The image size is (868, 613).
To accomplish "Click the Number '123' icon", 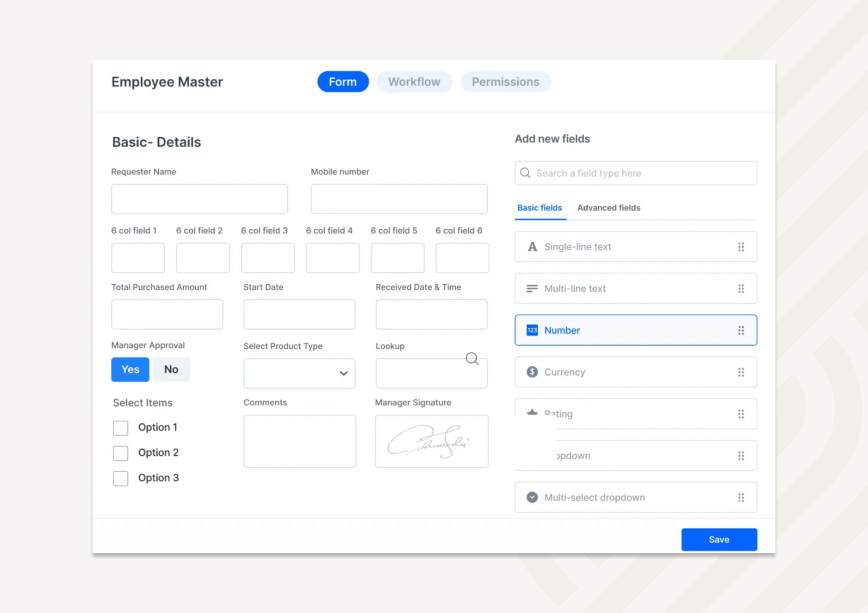I will 532,330.
